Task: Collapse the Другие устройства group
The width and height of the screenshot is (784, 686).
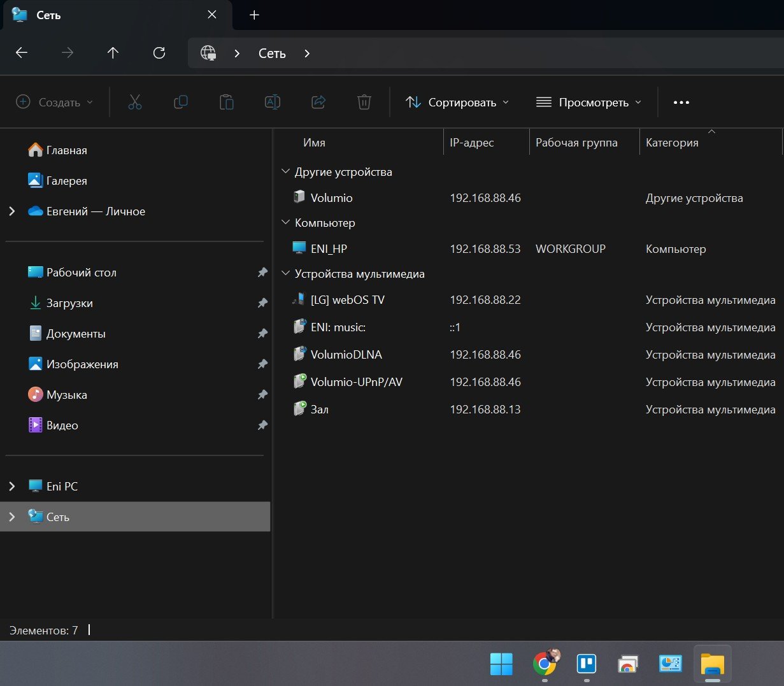Action: [x=285, y=172]
